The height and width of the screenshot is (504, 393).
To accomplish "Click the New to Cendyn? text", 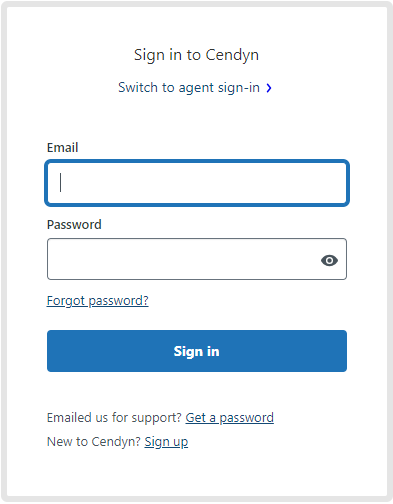I will pos(94,442).
